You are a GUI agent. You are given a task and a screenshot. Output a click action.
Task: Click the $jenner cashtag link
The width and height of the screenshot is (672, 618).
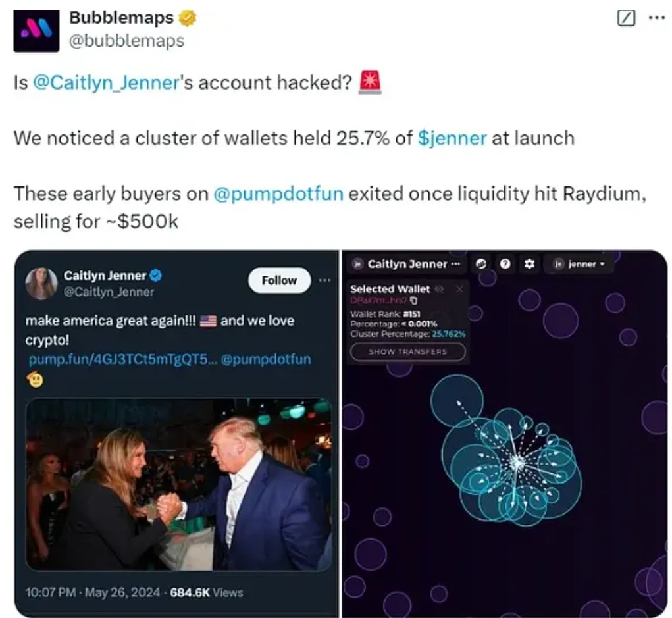click(x=452, y=138)
